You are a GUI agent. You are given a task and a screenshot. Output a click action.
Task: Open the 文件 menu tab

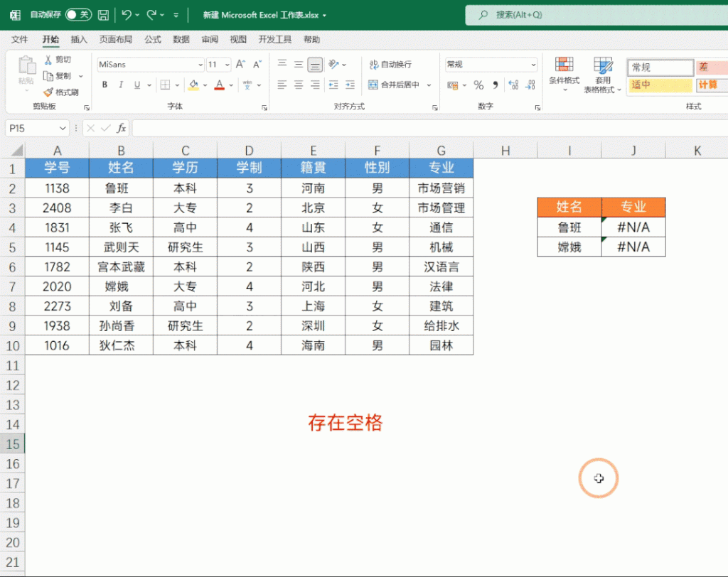click(x=19, y=40)
